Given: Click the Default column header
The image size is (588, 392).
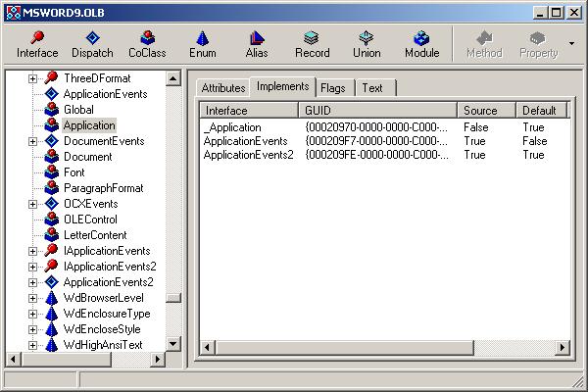Looking at the screenshot, I should click(x=542, y=111).
